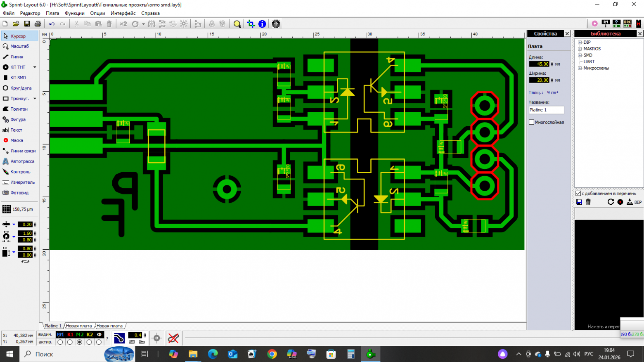Start the Автотрасса autoroute tool
644x362 pixels.
click(20, 161)
